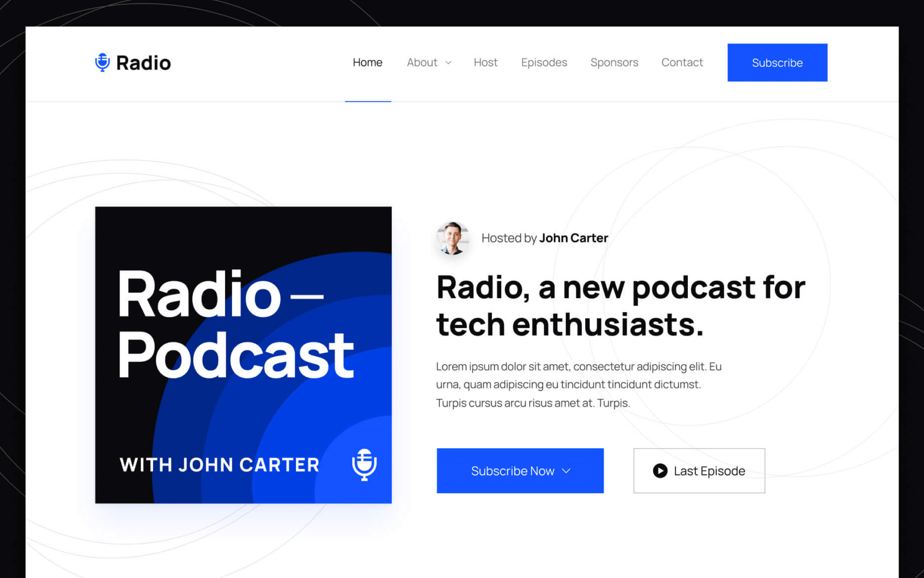Navigate to Sponsors
The height and width of the screenshot is (578, 924).
tap(614, 63)
